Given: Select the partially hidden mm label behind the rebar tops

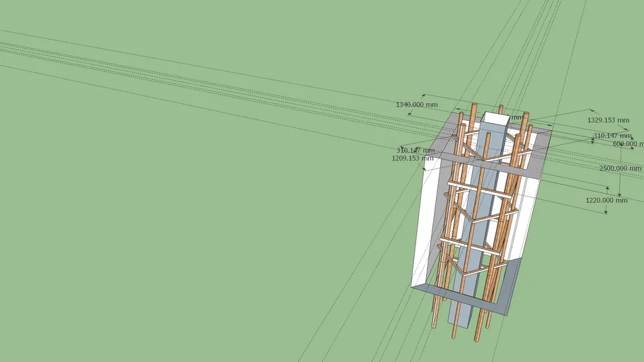Looking at the screenshot, I should 517,117.
